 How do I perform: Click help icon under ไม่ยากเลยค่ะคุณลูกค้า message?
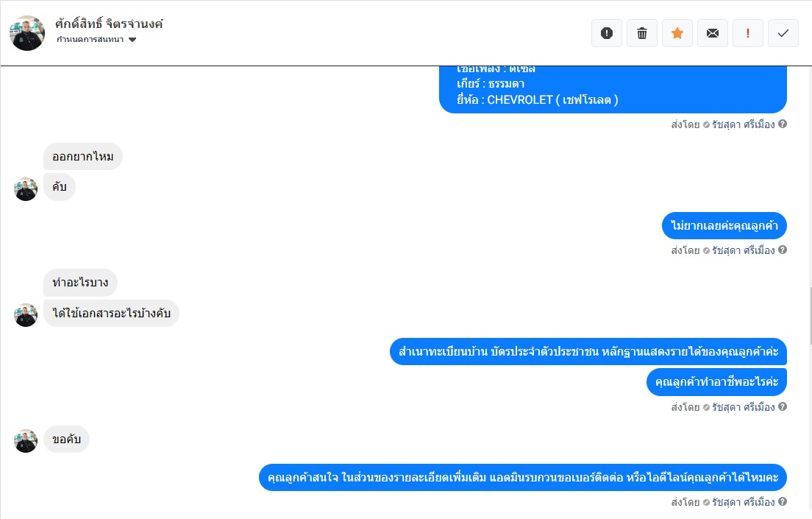(x=783, y=250)
